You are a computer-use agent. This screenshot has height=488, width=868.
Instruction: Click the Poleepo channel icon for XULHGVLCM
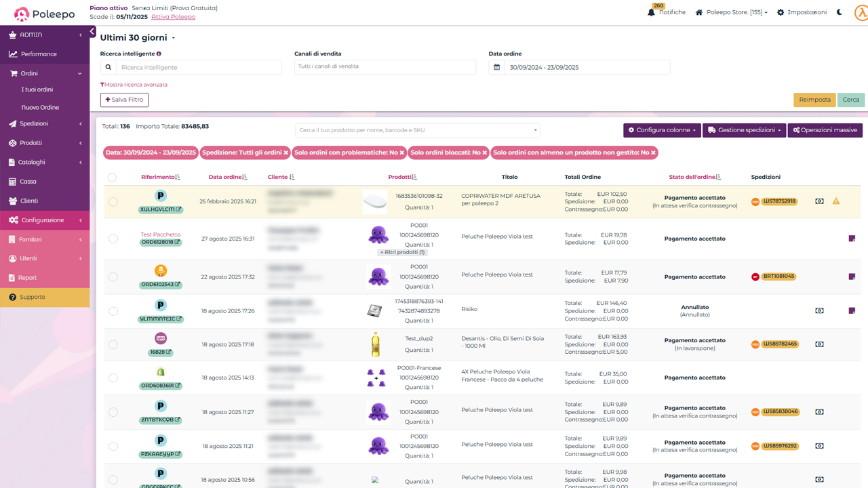[161, 196]
